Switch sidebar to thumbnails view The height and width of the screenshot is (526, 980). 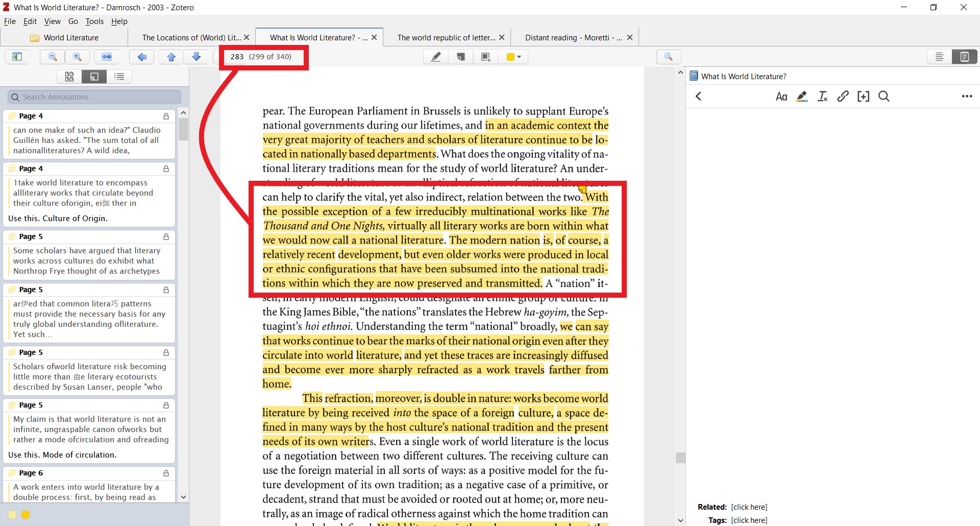coord(69,77)
